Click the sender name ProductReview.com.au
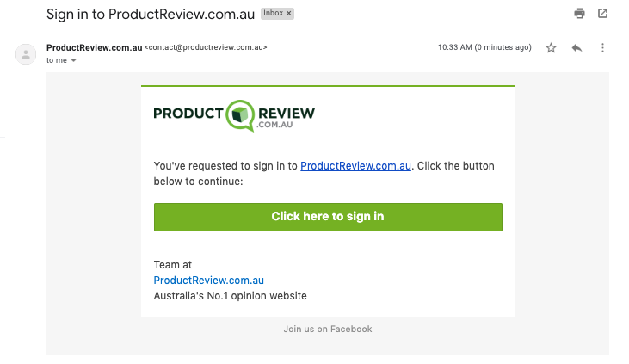Viewport: 629px width, 364px height. pyautogui.click(x=95, y=47)
